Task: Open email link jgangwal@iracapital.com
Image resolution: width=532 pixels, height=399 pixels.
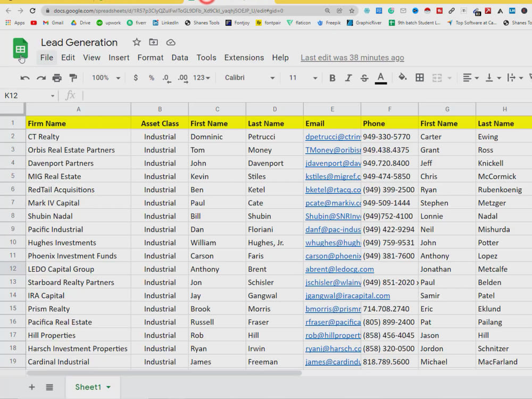Action: pyautogui.click(x=347, y=296)
